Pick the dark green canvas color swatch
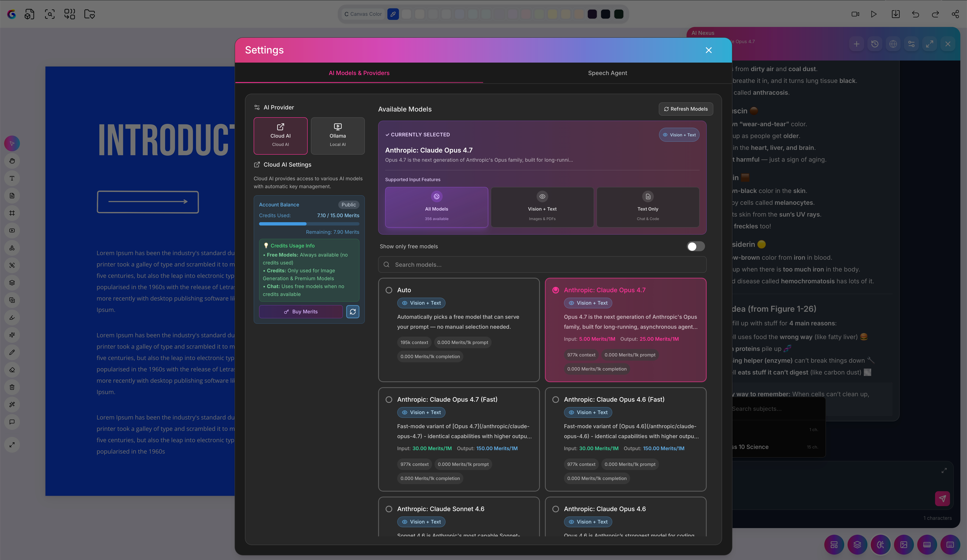967x560 pixels. 619,14
